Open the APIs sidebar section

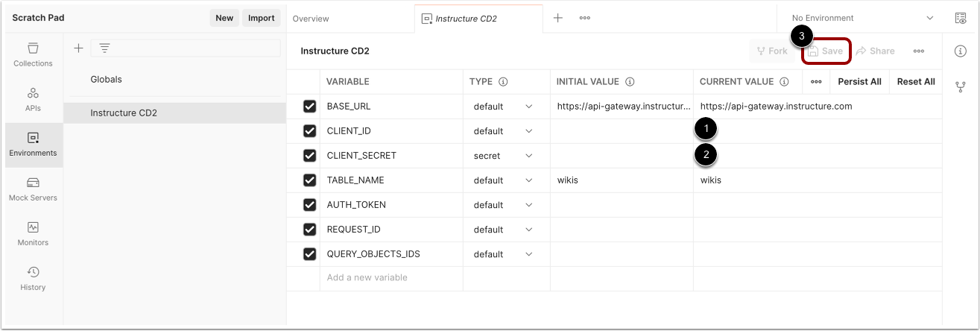tap(33, 99)
